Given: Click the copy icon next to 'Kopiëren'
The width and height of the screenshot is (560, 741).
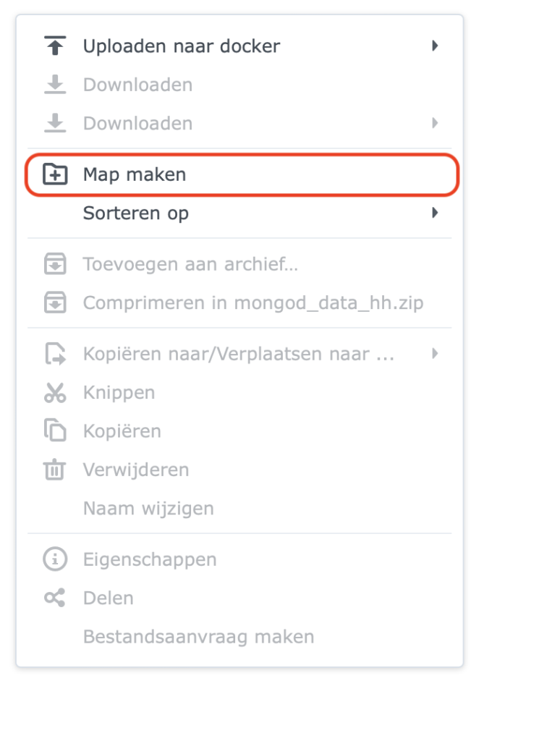Looking at the screenshot, I should coord(54,431).
